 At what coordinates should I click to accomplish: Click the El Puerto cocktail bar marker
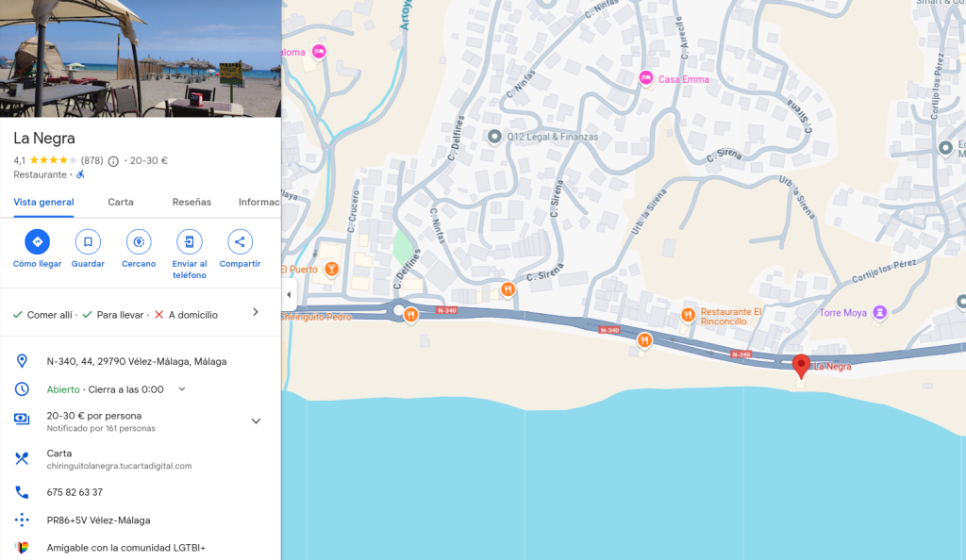pos(331,269)
